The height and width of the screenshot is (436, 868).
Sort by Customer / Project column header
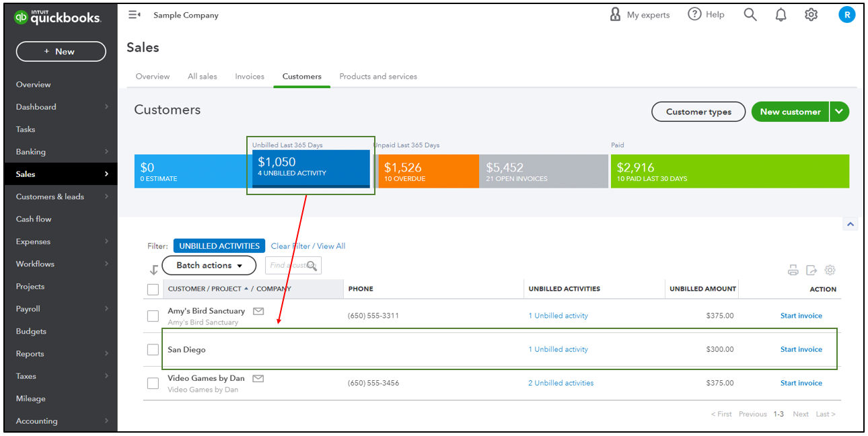point(229,289)
